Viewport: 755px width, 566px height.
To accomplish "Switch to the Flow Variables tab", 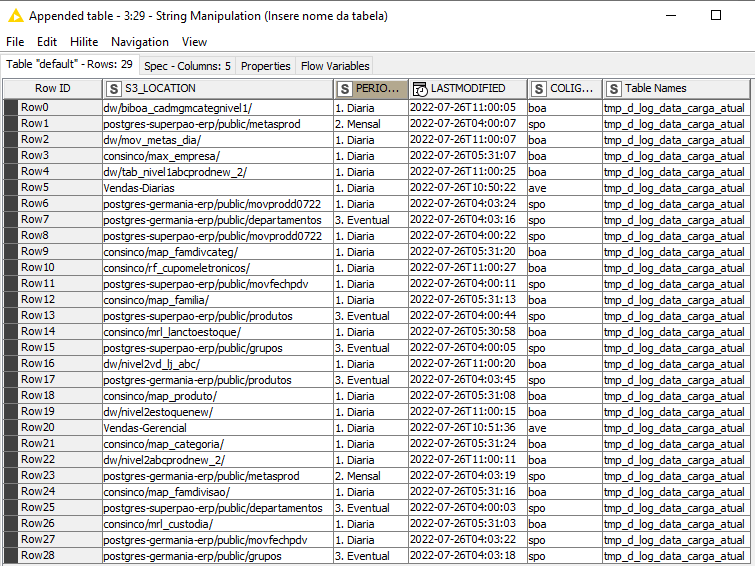I will [x=335, y=66].
